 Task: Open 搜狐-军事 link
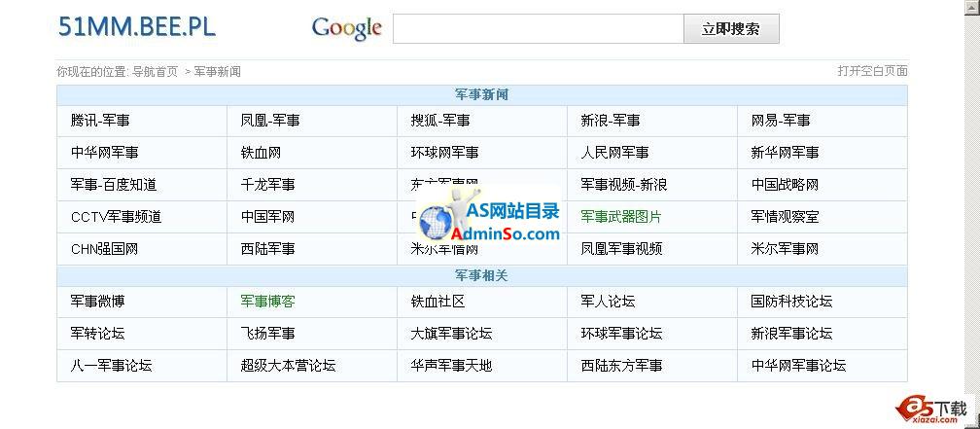pos(440,121)
